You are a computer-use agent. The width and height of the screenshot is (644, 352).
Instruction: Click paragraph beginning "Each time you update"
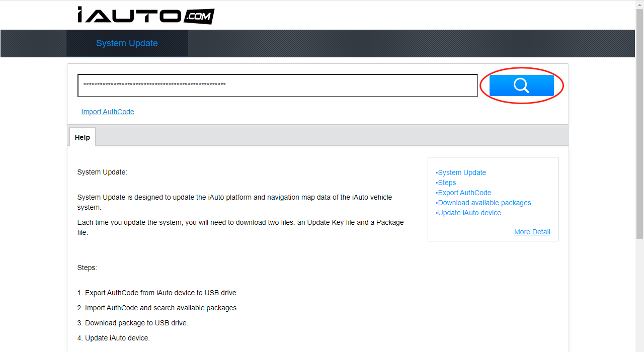[x=240, y=227]
